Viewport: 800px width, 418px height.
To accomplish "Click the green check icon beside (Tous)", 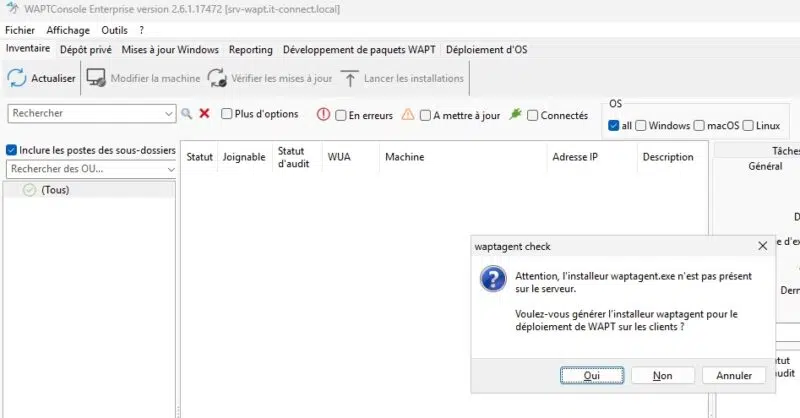I will pyautogui.click(x=30, y=190).
